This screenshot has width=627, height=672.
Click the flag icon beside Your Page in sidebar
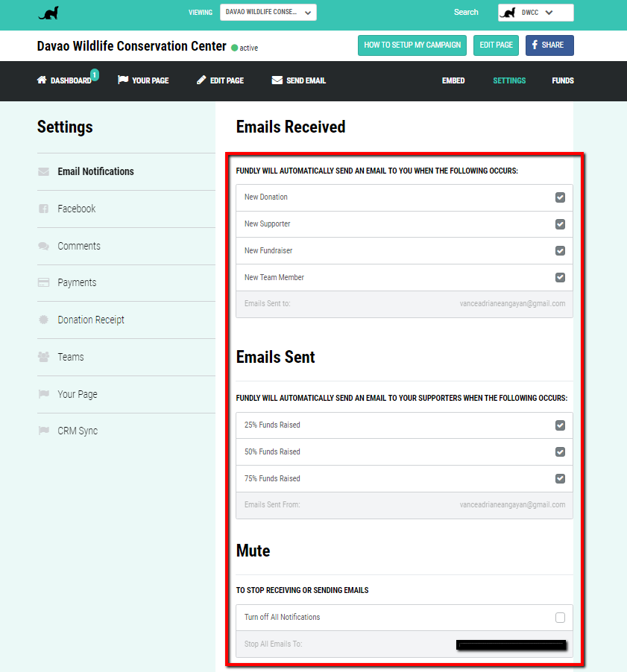pos(43,394)
